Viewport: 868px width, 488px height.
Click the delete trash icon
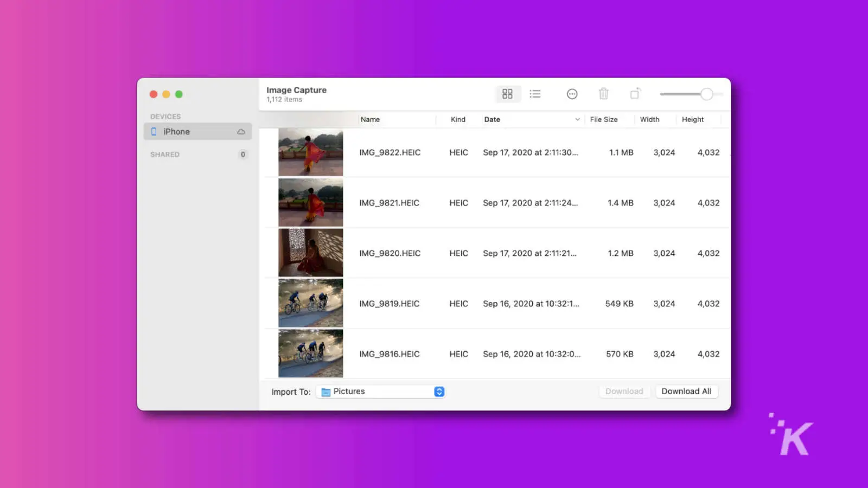click(x=604, y=94)
